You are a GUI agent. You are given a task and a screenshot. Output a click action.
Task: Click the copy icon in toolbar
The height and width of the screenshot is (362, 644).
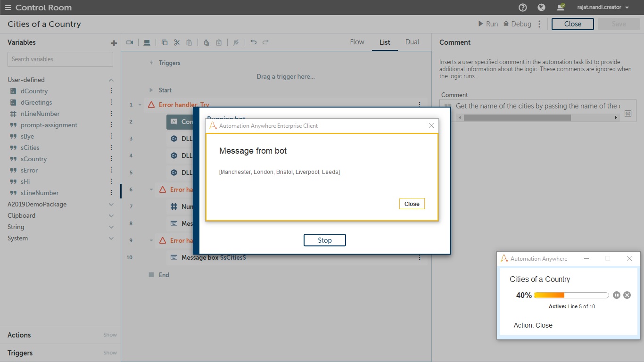tap(165, 42)
